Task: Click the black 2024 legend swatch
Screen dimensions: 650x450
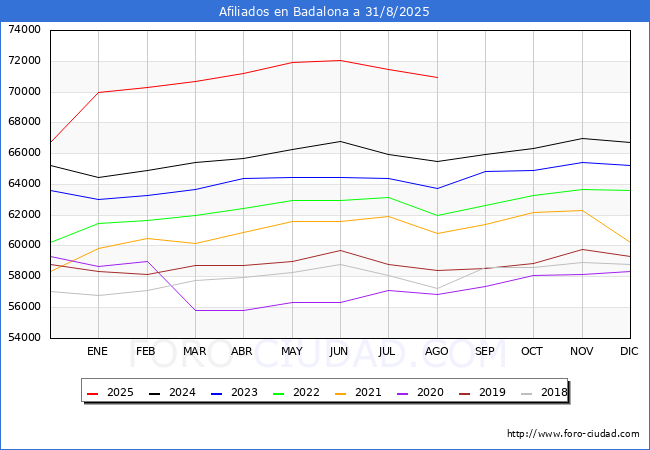Action: (154, 393)
